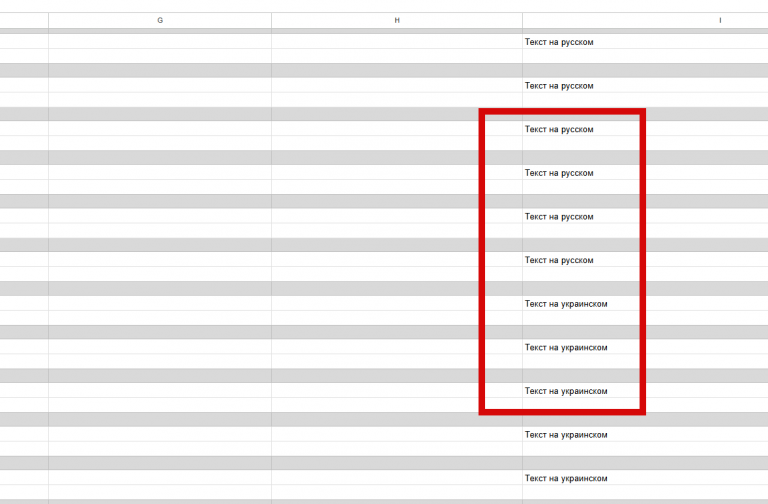The image size is (768, 504).
Task: Select the third 'Текст на украинском' cell from top
Action: [645, 390]
